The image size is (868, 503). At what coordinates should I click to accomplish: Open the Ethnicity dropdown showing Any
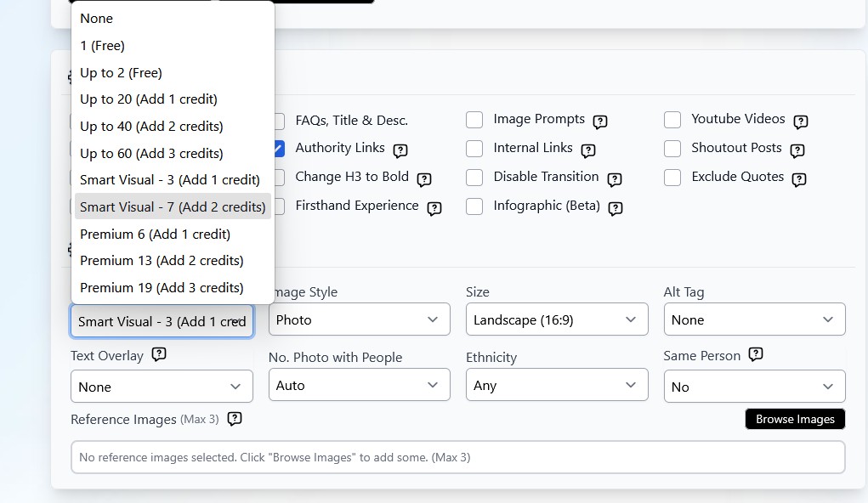click(557, 385)
